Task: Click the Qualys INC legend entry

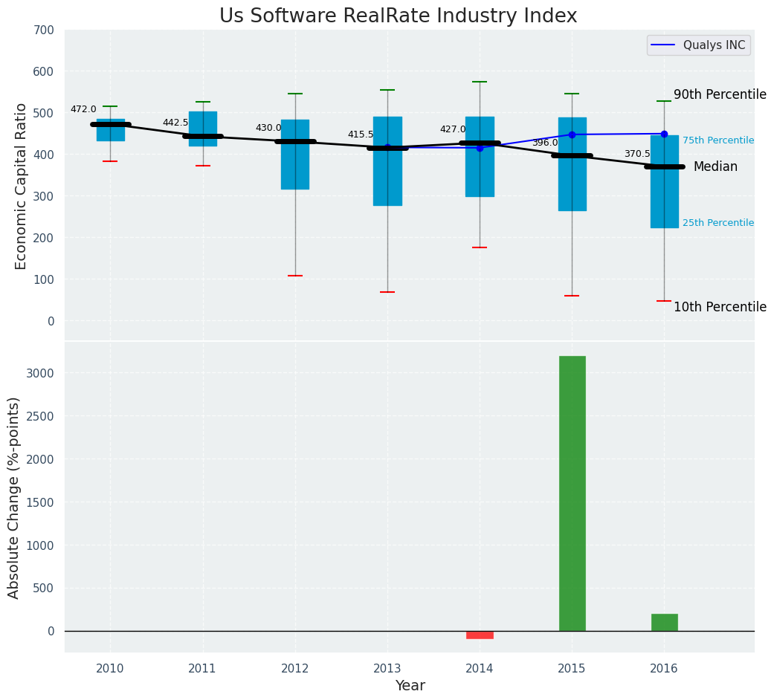Action: (x=698, y=45)
